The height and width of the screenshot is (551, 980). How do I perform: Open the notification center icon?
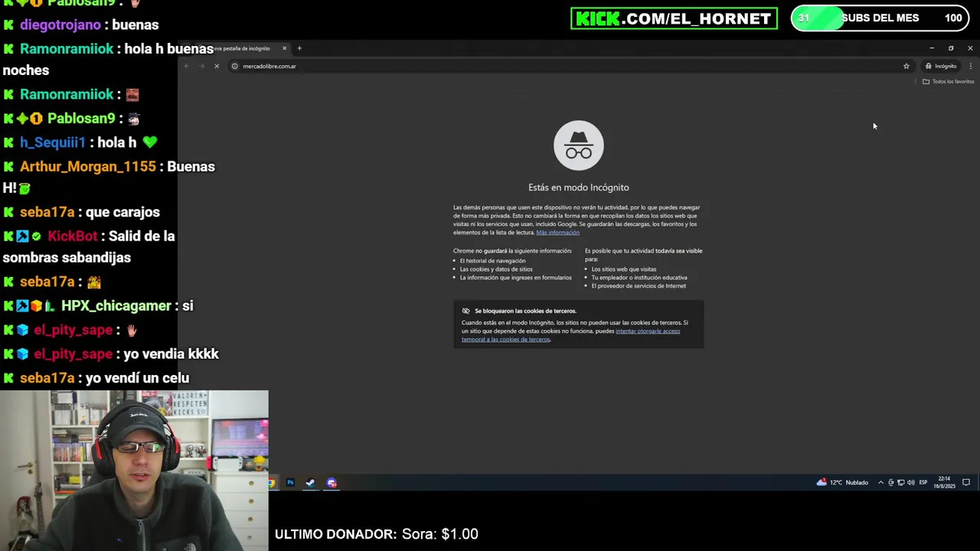[x=966, y=483]
